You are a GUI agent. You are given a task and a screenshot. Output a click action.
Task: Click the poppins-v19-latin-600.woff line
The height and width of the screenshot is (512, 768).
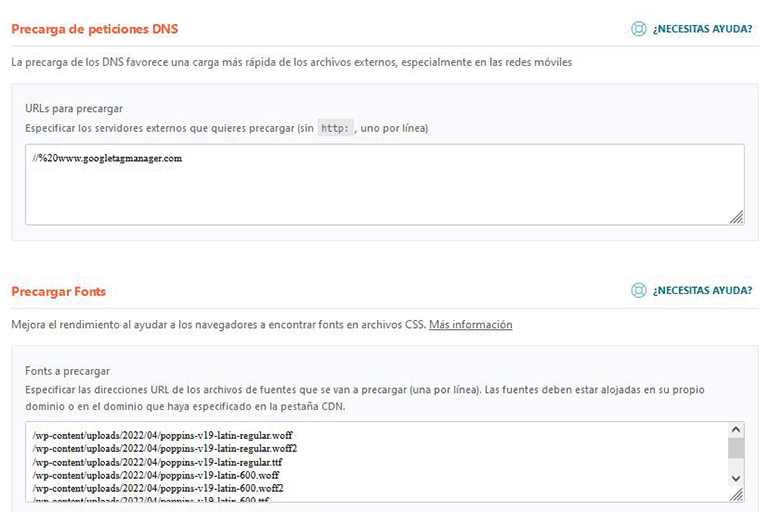(x=156, y=475)
